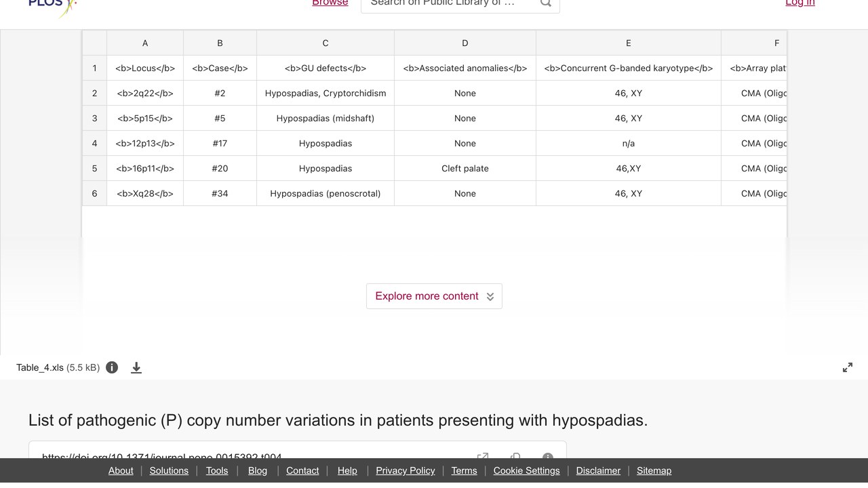Select the 2q22 locus cell
The image size is (868, 488).
pyautogui.click(x=145, y=93)
